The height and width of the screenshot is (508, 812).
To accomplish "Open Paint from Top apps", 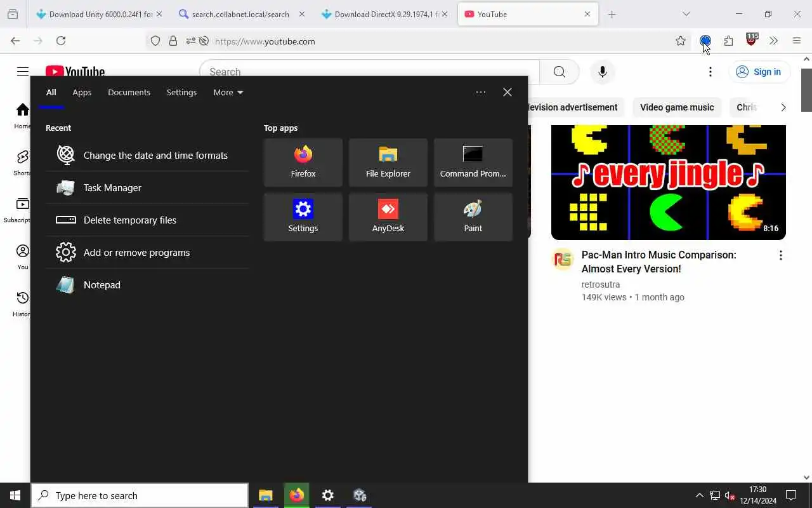I will coord(473,217).
